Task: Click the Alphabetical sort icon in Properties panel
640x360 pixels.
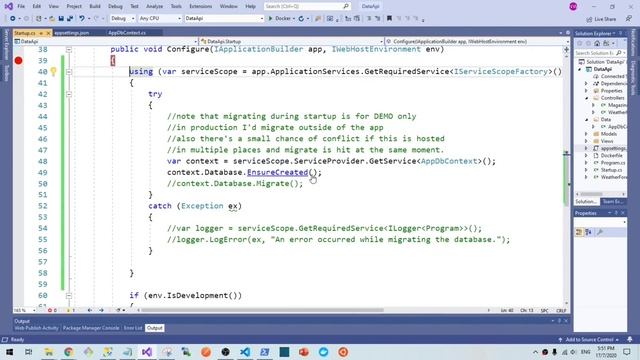Action: point(588,232)
